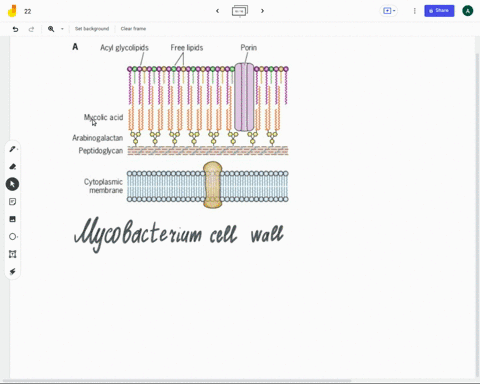Expand shape options arrow beside Circle tool

click(17, 237)
